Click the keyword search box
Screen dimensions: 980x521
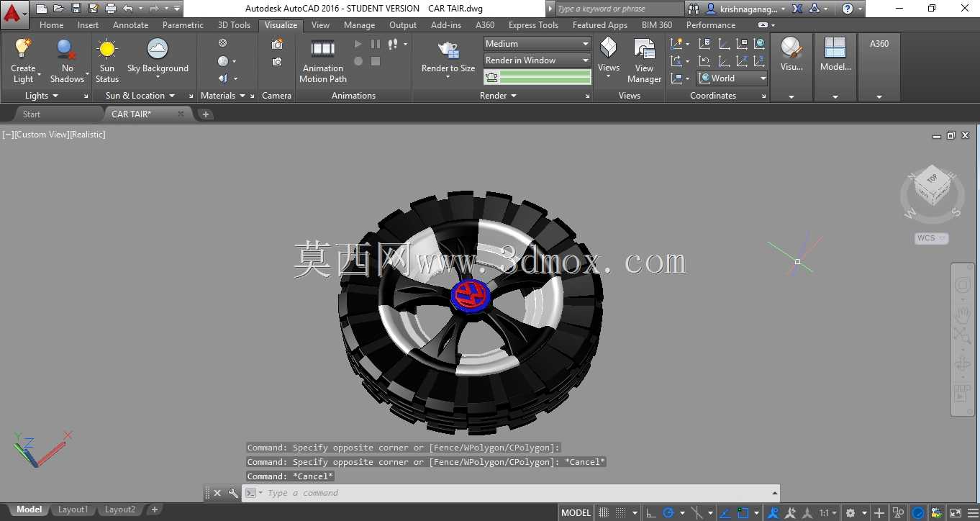(x=620, y=9)
